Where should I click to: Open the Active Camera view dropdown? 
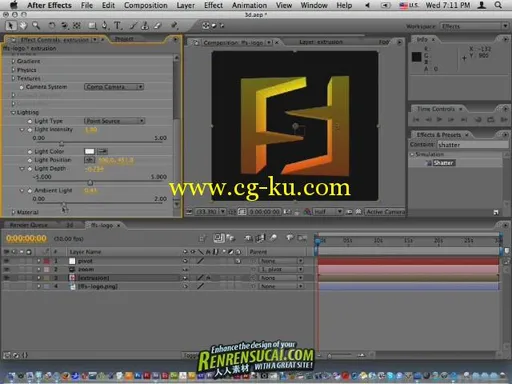[385, 212]
